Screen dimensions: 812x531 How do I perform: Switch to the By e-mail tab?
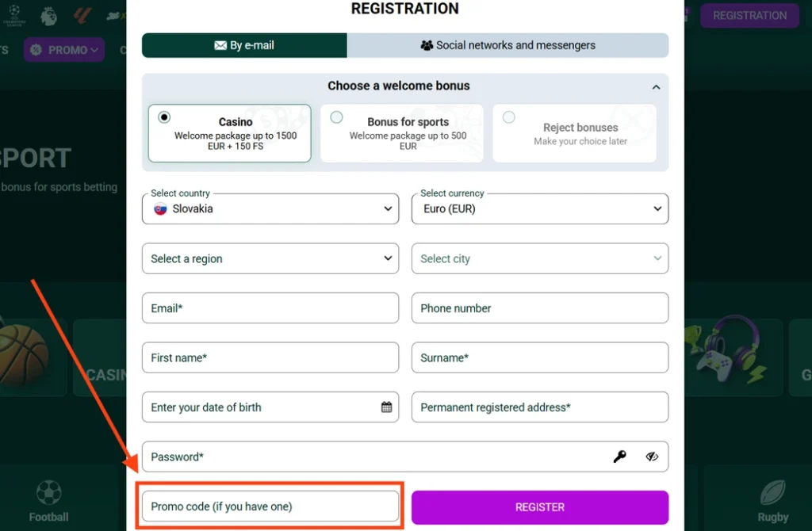pyautogui.click(x=244, y=45)
